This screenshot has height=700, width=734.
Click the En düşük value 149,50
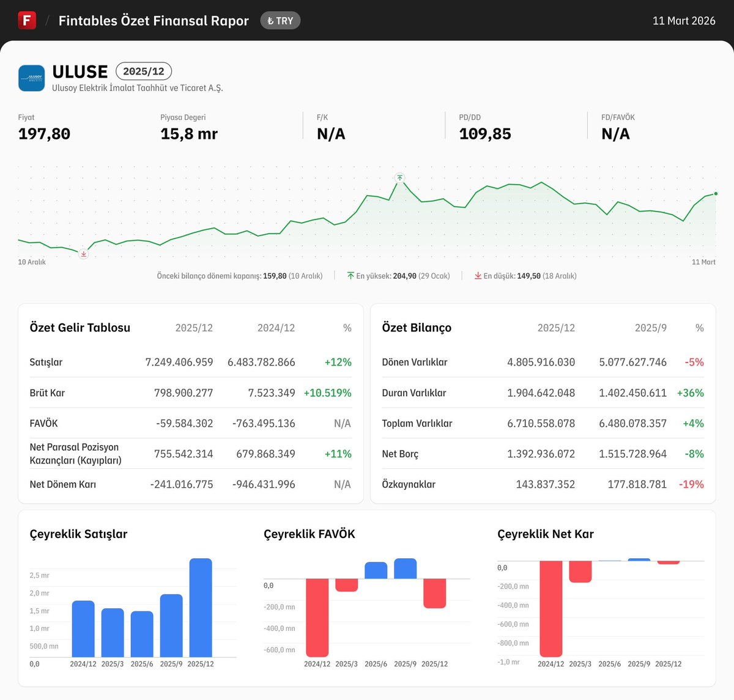pyautogui.click(x=528, y=276)
